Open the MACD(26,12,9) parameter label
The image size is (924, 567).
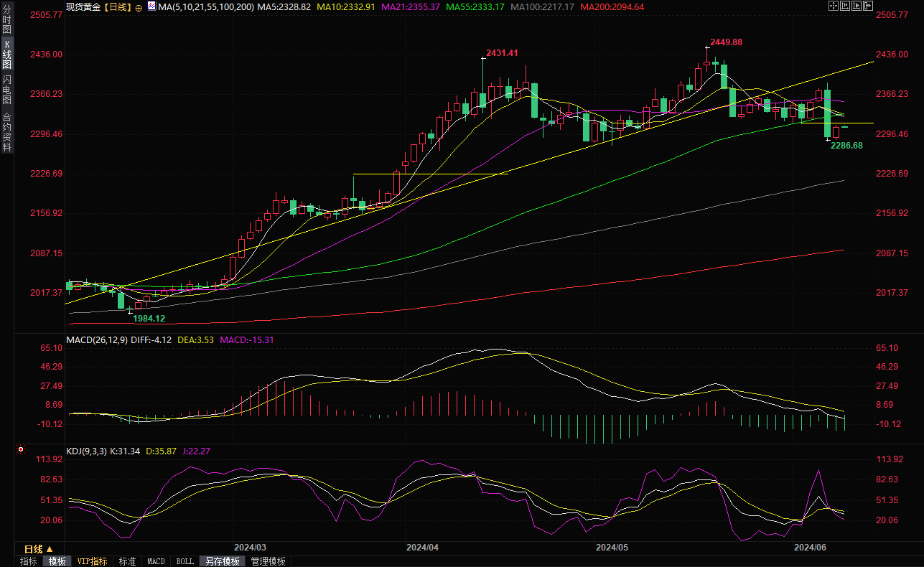click(x=98, y=339)
